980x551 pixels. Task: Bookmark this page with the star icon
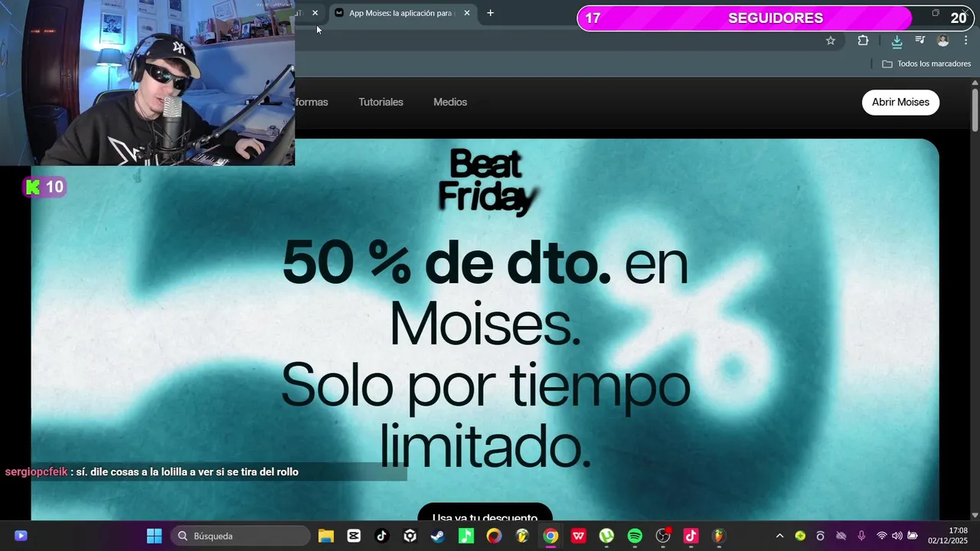pyautogui.click(x=831, y=41)
